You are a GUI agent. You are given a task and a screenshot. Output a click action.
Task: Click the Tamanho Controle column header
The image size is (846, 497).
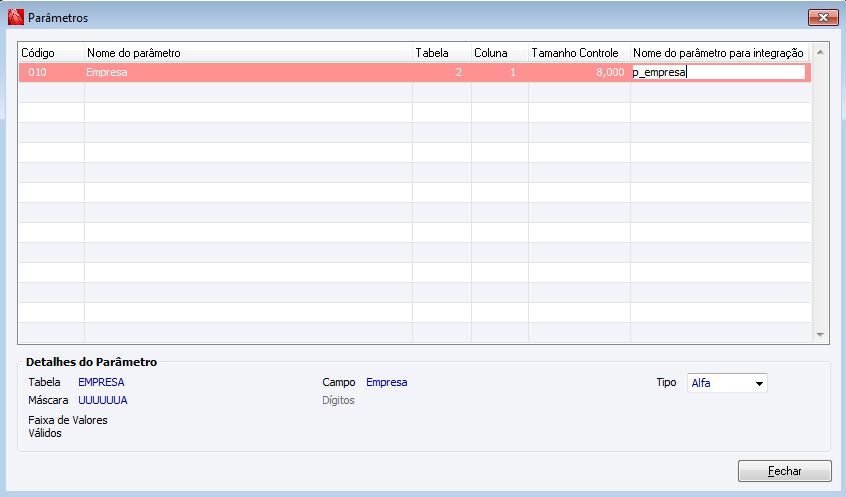(579, 53)
